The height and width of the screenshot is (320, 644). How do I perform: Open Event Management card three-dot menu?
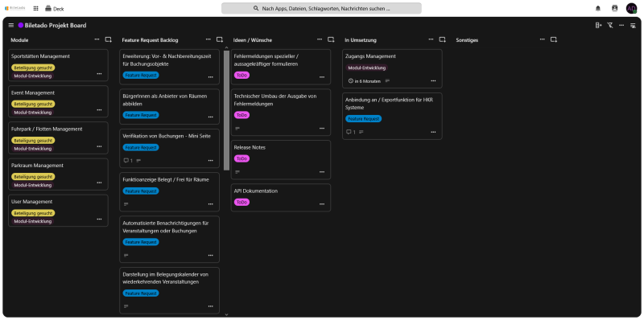99,110
